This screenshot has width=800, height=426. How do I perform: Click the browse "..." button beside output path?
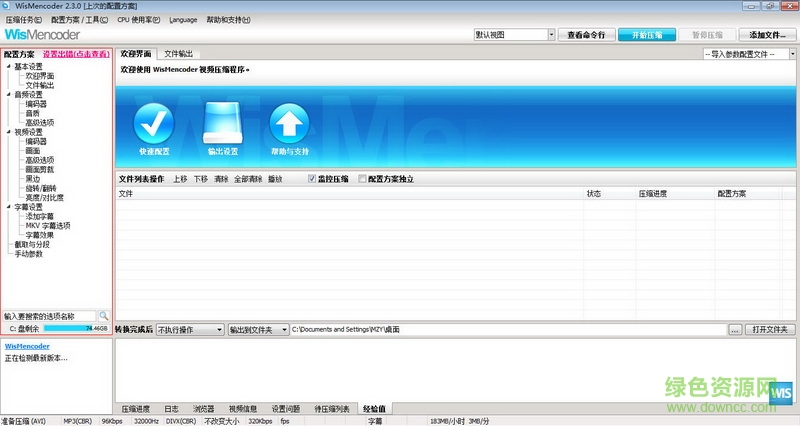(735, 329)
